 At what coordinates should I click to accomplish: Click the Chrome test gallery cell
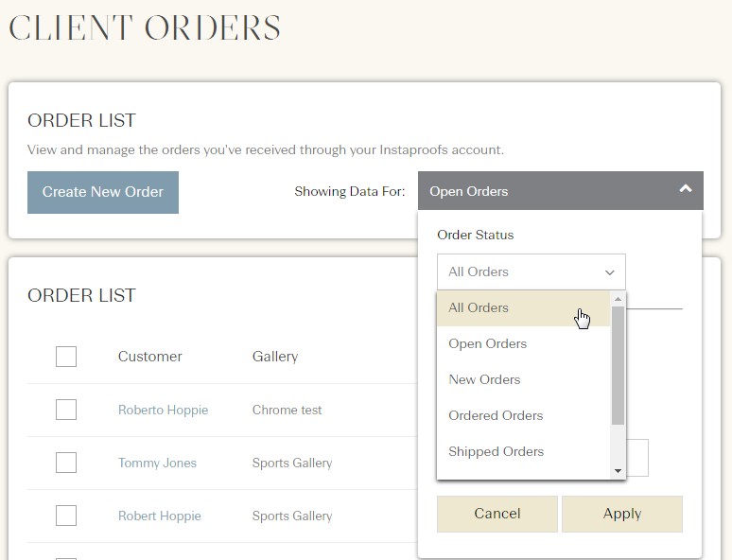(x=287, y=410)
